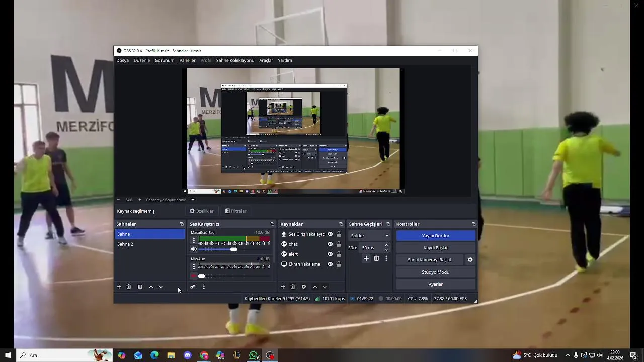Viewport: 644px width, 362px height.
Task: Click the taskbar Ara search box
Action: [x=65, y=355]
